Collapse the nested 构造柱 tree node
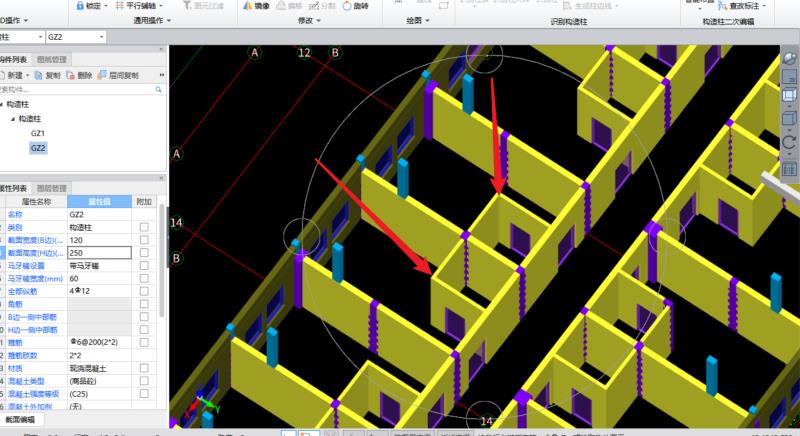Screen dimensions: 800x436 point(13,119)
